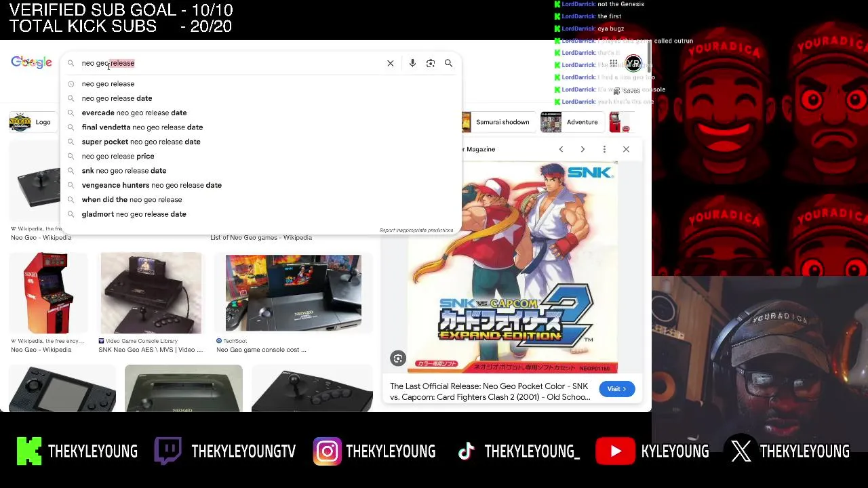This screenshot has height=488, width=868.
Task: Close the image preview panel
Action: (x=626, y=149)
